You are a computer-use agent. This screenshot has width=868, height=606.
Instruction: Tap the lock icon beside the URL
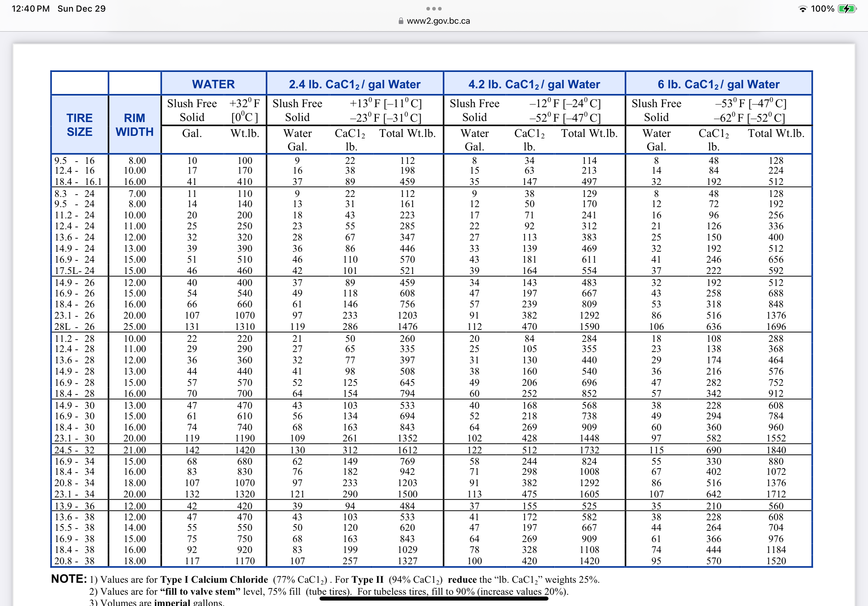[401, 21]
